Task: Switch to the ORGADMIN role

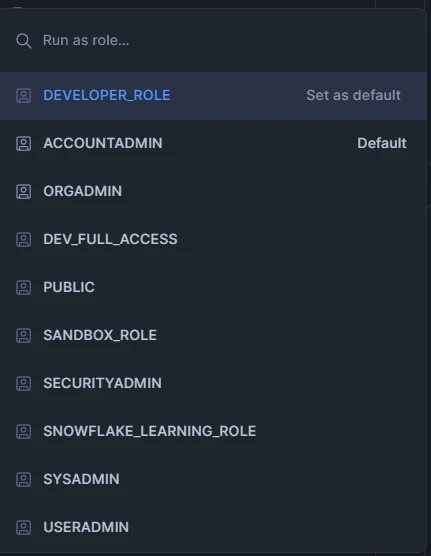Action: 213,191
